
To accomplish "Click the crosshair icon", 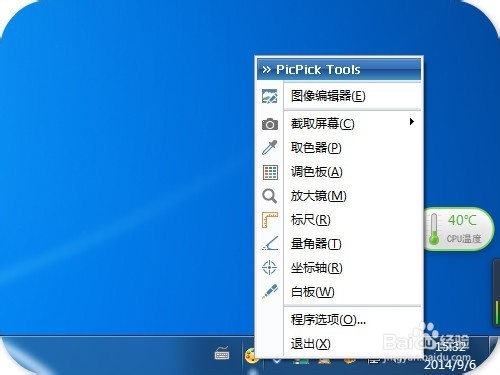I will (x=269, y=268).
